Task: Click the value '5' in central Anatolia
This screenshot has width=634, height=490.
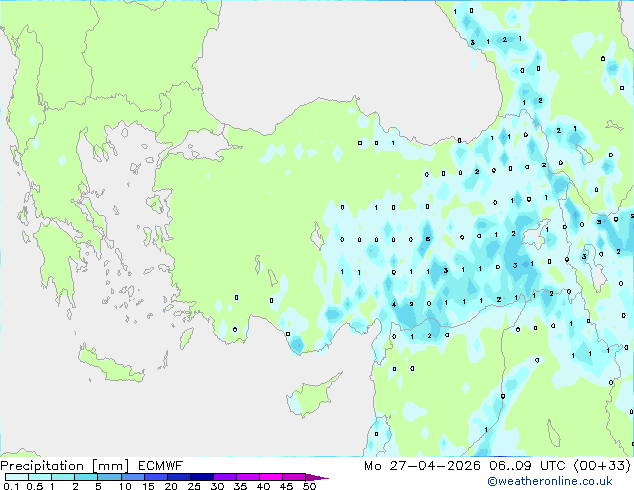Action: coord(428,239)
